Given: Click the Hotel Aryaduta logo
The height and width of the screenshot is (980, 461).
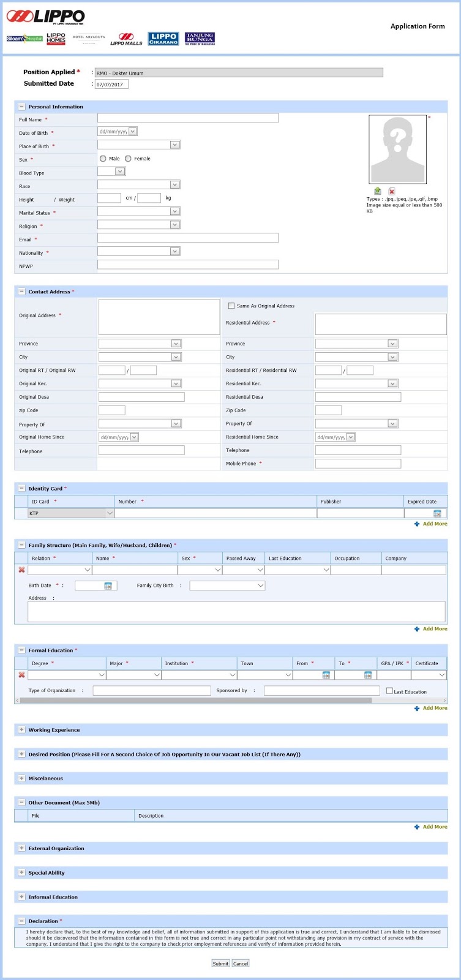Looking at the screenshot, I should tap(89, 39).
